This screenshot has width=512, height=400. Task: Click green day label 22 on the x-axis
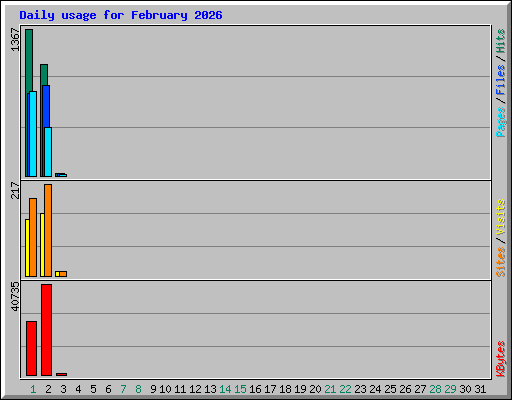coord(345,389)
